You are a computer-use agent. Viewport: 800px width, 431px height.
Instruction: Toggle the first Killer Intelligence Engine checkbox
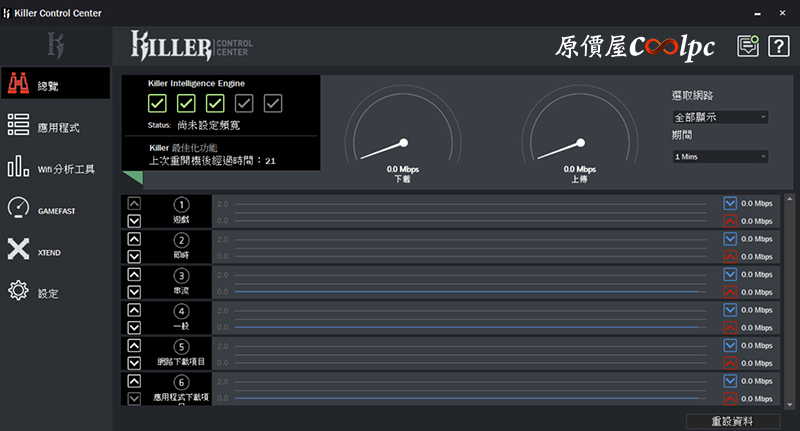click(157, 104)
